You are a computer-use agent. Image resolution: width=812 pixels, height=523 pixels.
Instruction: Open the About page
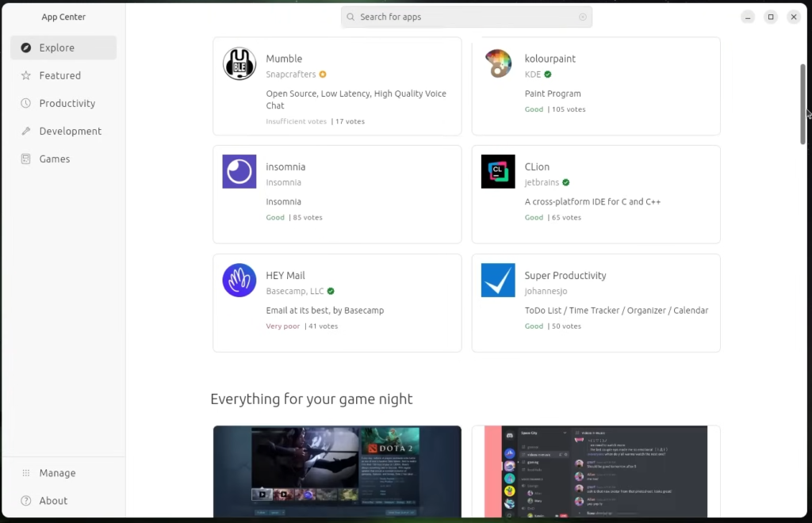tap(63, 501)
